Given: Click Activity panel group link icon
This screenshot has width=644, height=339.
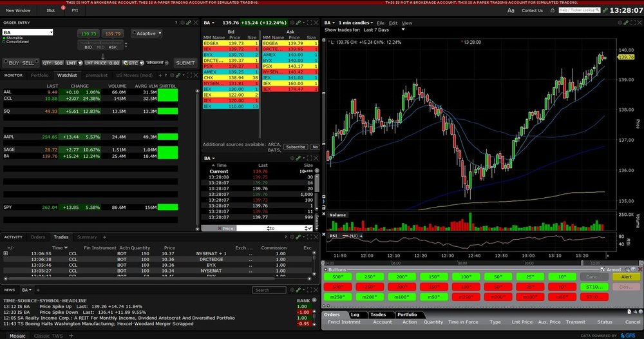Looking at the screenshot, I should tap(298, 237).
